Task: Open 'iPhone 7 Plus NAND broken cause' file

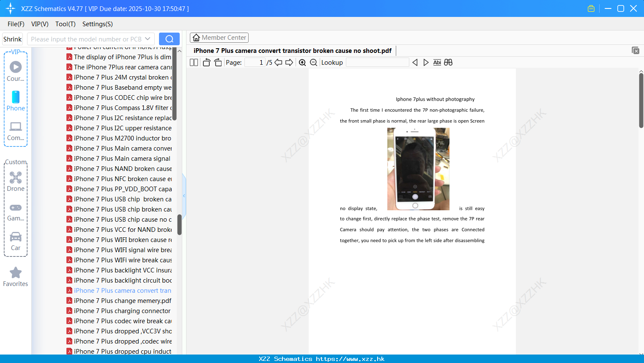Action: [119, 169]
